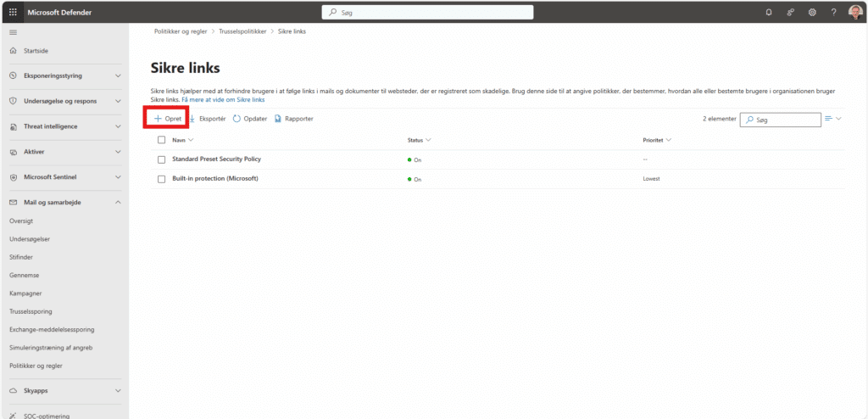The width and height of the screenshot is (868, 419).
Task: Collapse the navigation hamburger menu
Action: coord(14,32)
